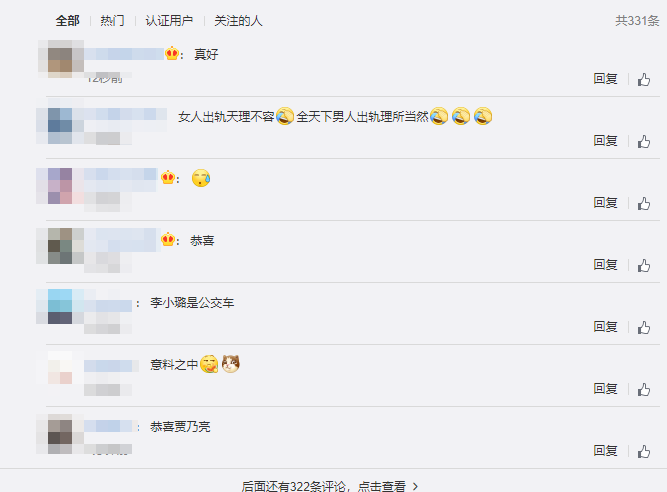Switch to the 热门 comments tab
The image size is (667, 492).
(x=112, y=20)
